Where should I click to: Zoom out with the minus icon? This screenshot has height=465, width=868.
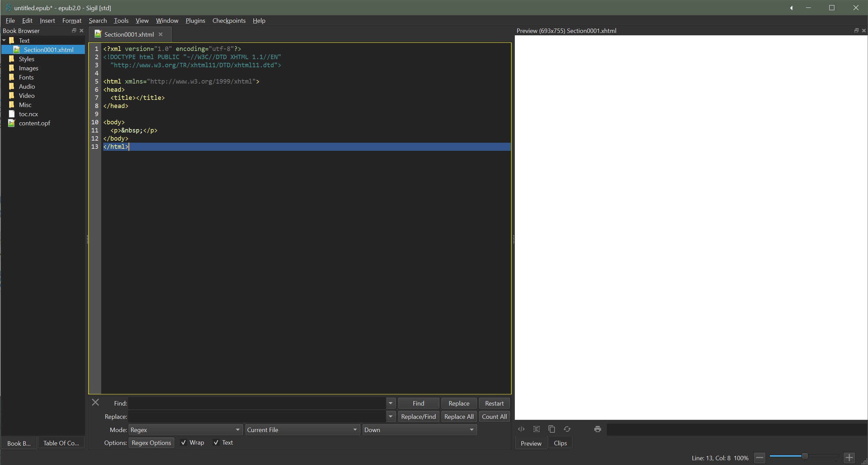(x=760, y=458)
